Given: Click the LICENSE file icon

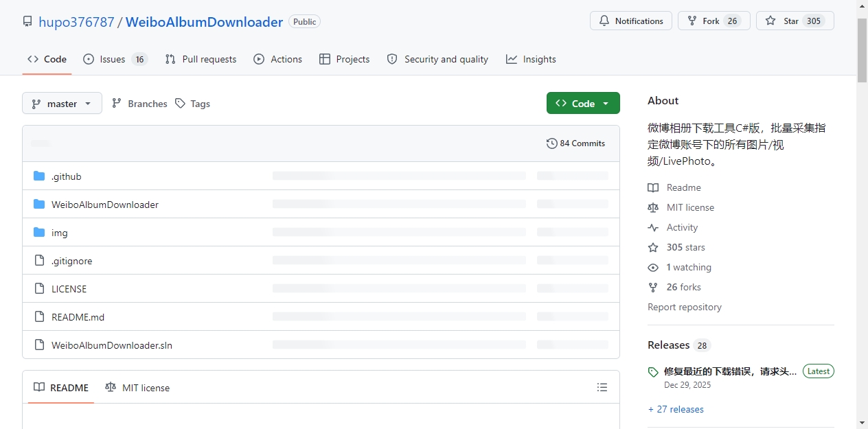Looking at the screenshot, I should (39, 289).
